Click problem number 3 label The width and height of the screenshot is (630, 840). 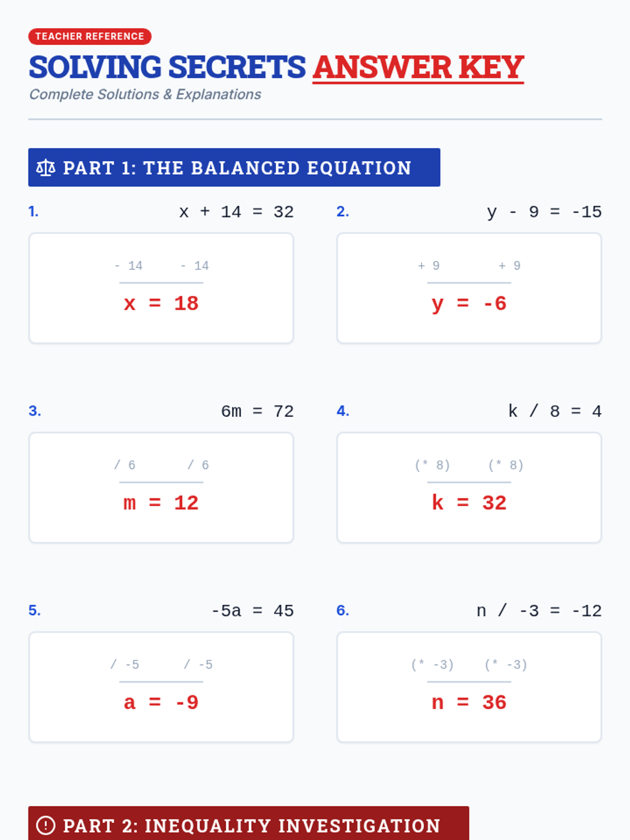(x=35, y=411)
